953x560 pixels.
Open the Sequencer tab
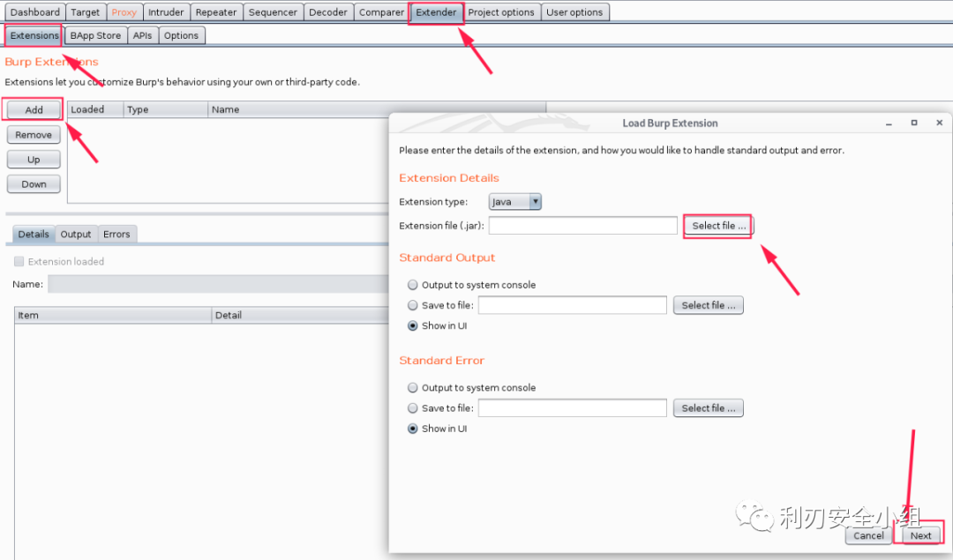click(273, 12)
